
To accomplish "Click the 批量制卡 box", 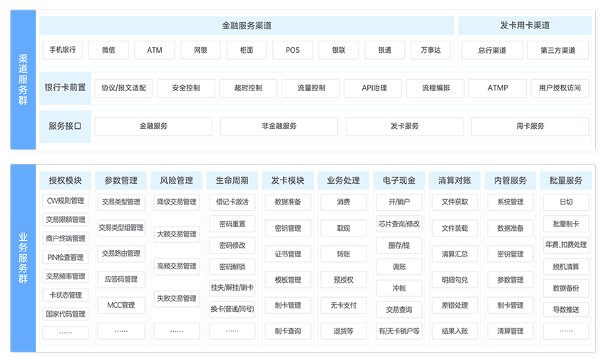I will (x=566, y=224).
